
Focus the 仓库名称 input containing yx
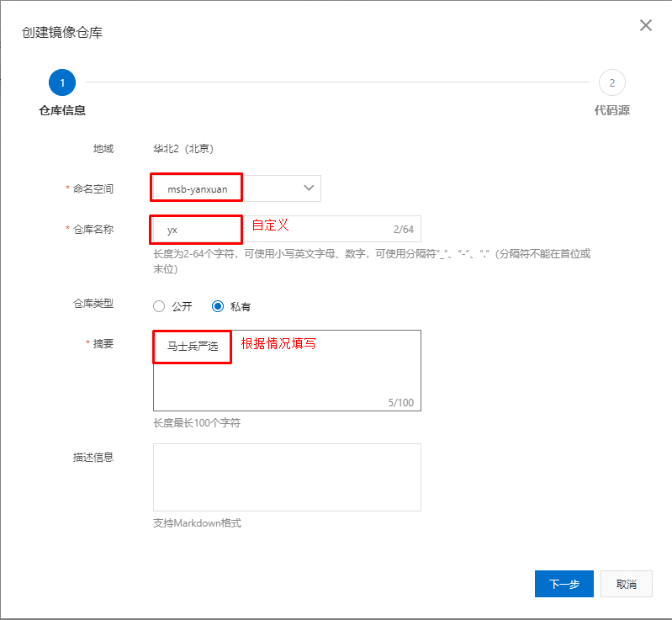[287, 229]
